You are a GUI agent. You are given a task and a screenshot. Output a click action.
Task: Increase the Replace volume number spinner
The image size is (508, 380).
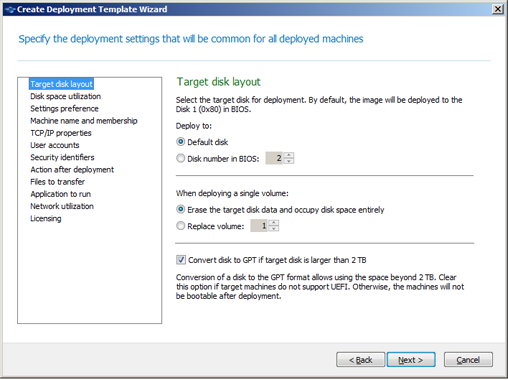pyautogui.click(x=274, y=223)
